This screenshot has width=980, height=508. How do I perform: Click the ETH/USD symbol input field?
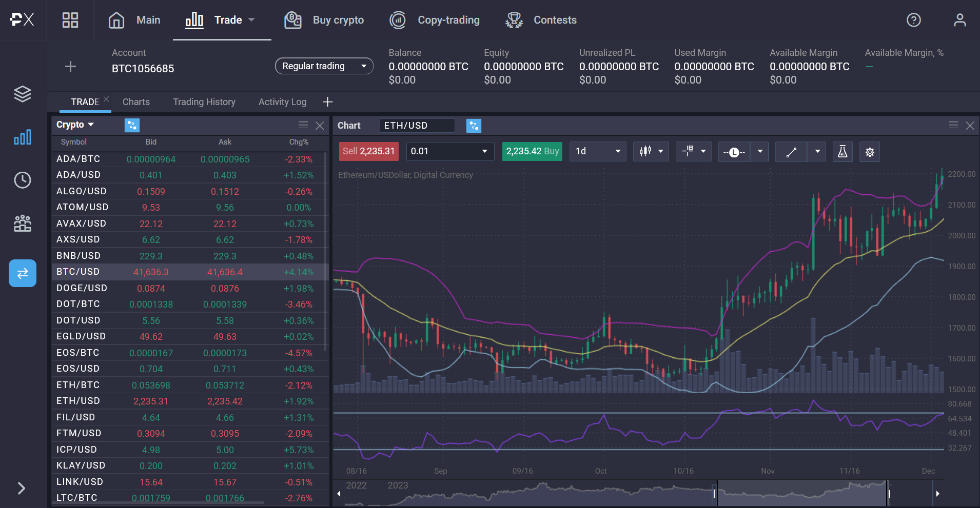417,126
